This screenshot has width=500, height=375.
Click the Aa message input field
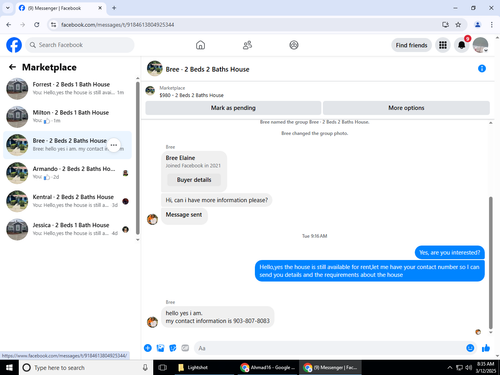coord(329,348)
